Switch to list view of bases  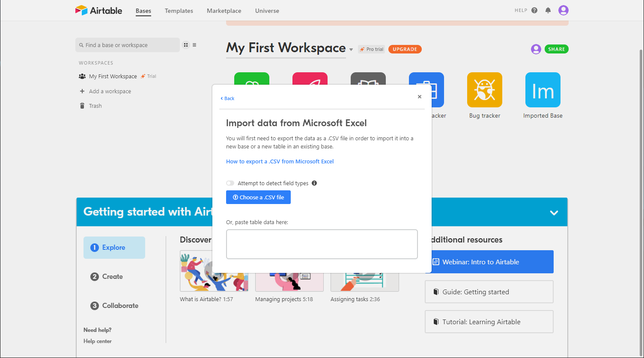pyautogui.click(x=194, y=45)
